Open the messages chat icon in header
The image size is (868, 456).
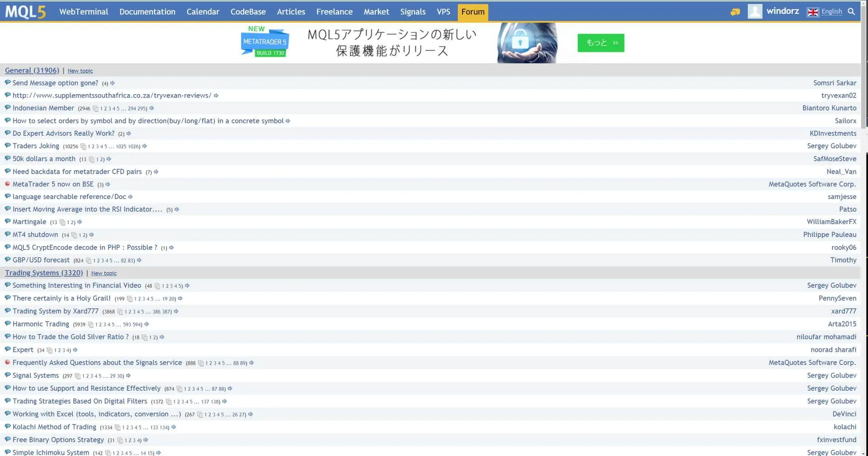[735, 12]
